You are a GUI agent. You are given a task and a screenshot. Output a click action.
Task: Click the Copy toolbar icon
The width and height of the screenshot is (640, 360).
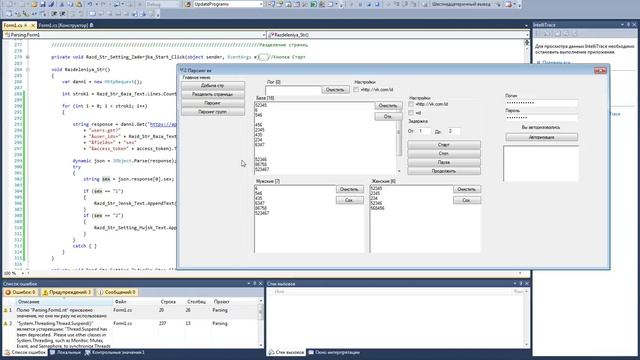pyautogui.click(x=70, y=4)
